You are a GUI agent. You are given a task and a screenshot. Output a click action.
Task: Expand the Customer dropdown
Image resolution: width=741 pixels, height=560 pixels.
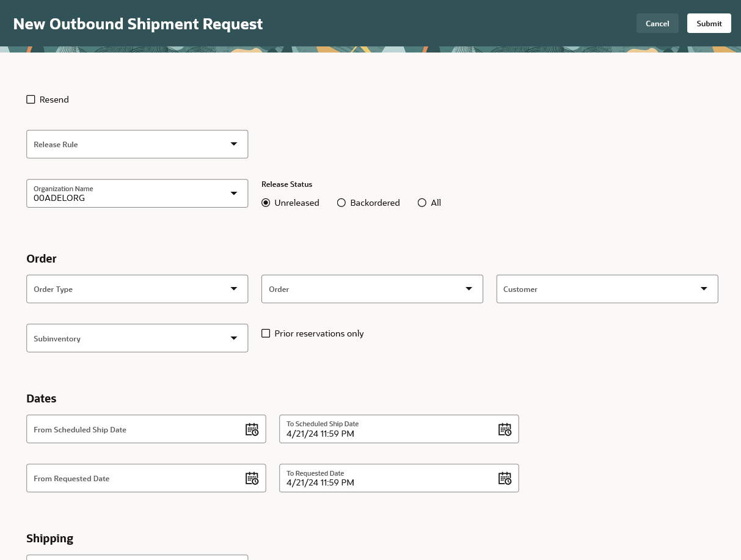(x=704, y=289)
